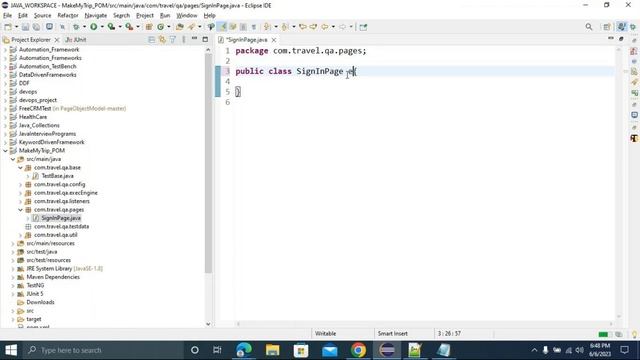Click the Last Edit Location icon
This screenshot has height=360, width=640.
(x=303, y=27)
